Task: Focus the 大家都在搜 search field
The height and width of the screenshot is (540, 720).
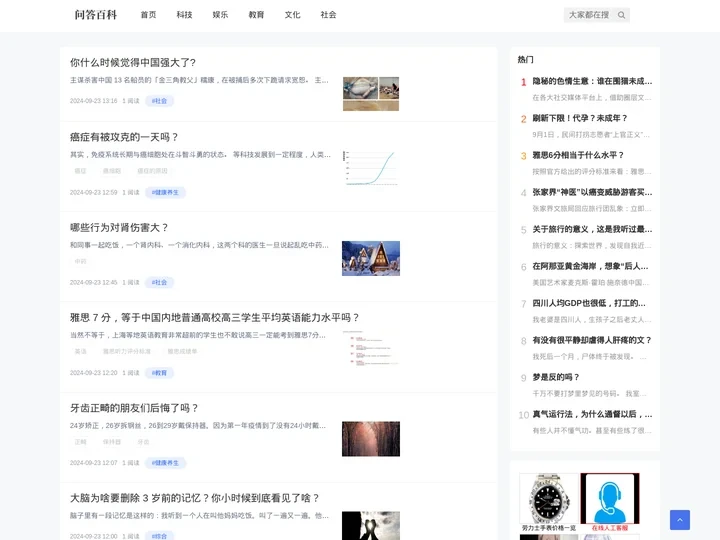Action: 590,15
